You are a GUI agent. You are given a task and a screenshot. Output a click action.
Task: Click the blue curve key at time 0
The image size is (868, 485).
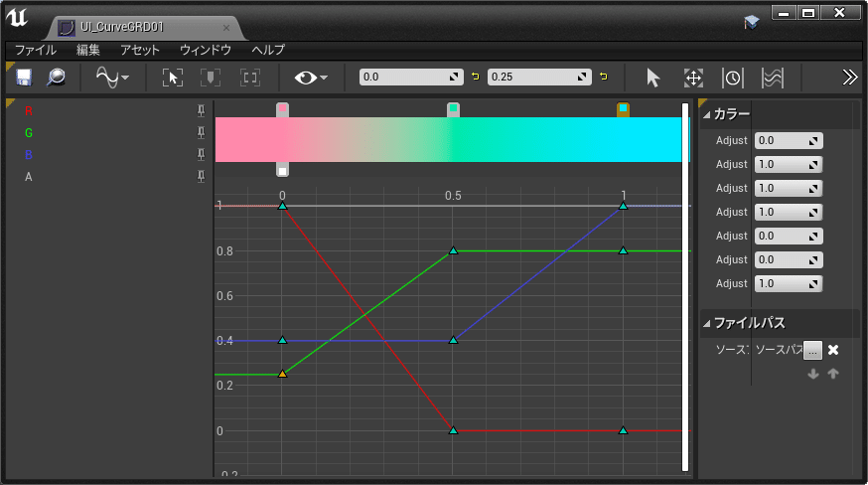click(282, 340)
